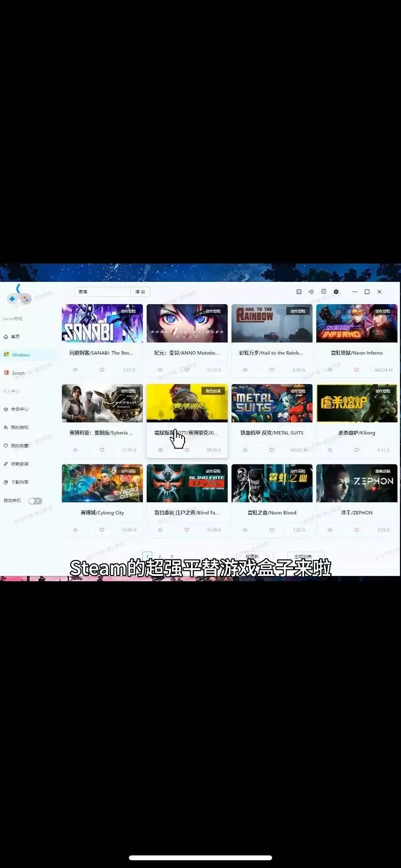Viewport: 401px width, 868px height.
Task: Click search field containing 赛博
Action: pyautogui.click(x=103, y=292)
